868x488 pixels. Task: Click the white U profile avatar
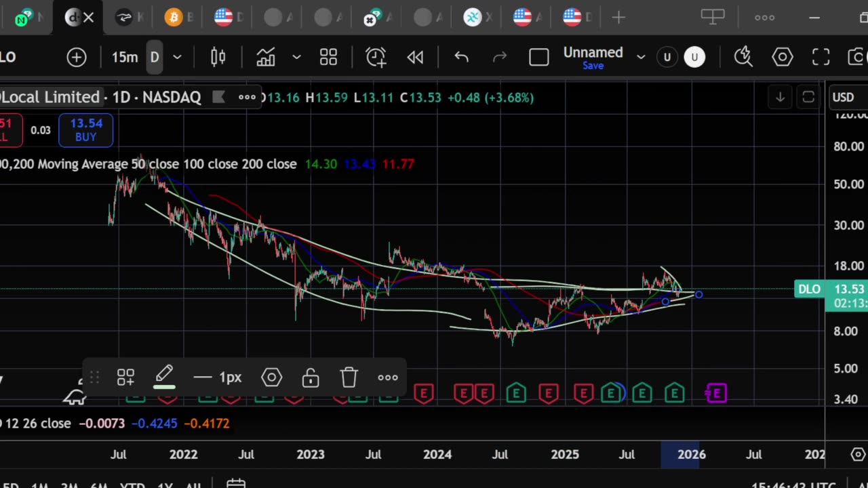[x=694, y=58]
